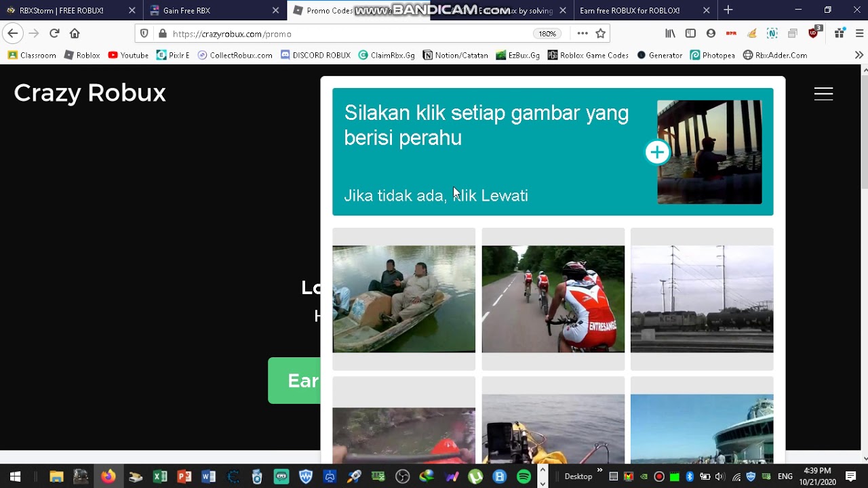Close the RBXStorm tab
Screen dimensions: 868x488
coord(132,10)
